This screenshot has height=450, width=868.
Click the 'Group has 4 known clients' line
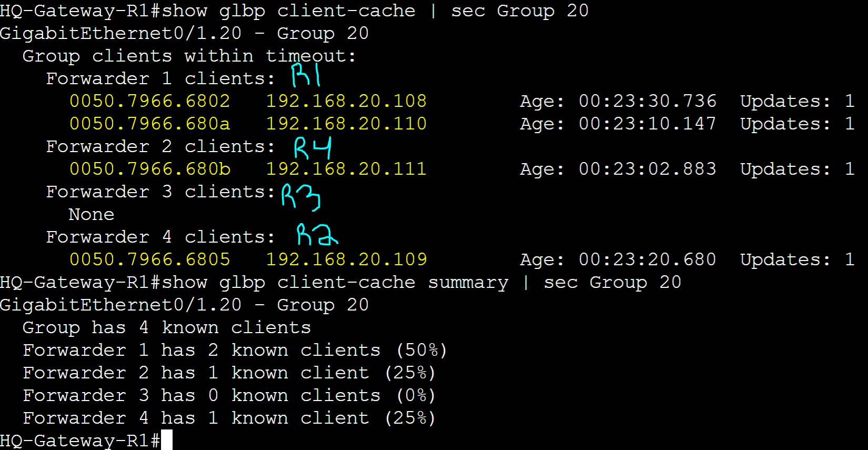pos(167,327)
